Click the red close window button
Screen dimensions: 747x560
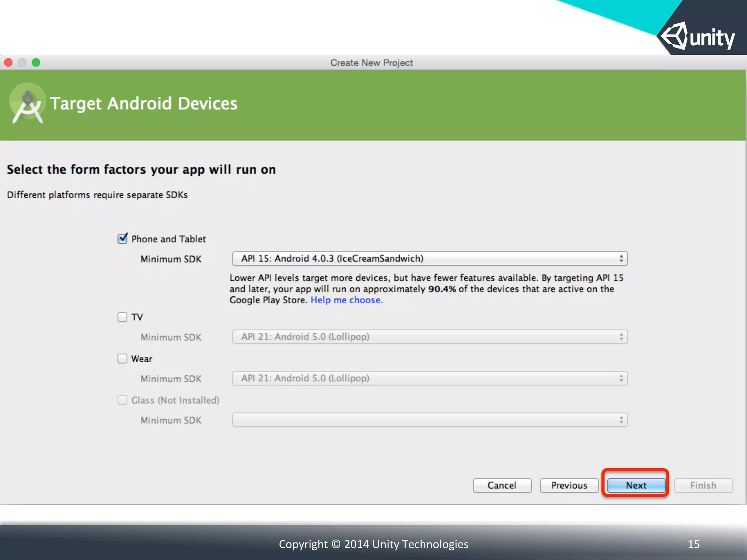(8, 63)
